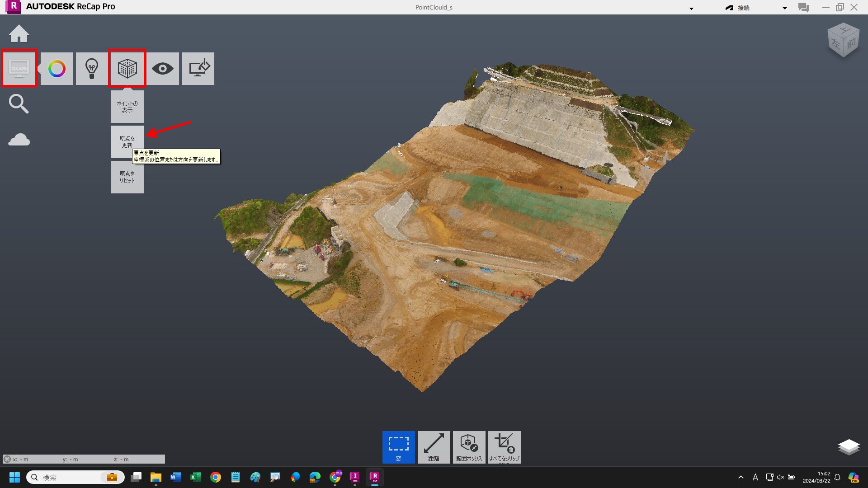Toggle the layers project navigator icon

tap(849, 447)
